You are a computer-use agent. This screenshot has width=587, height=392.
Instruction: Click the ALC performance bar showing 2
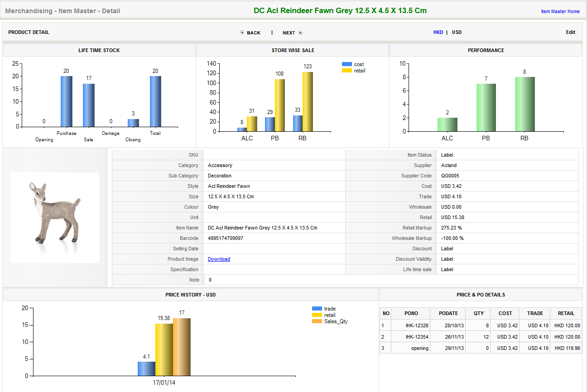(x=447, y=124)
